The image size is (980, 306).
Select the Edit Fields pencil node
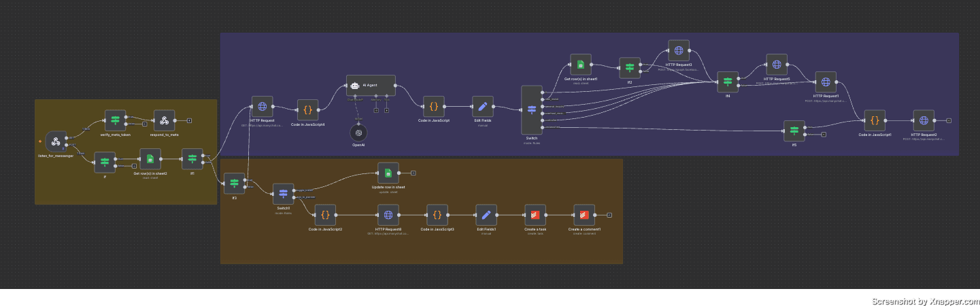click(x=483, y=106)
